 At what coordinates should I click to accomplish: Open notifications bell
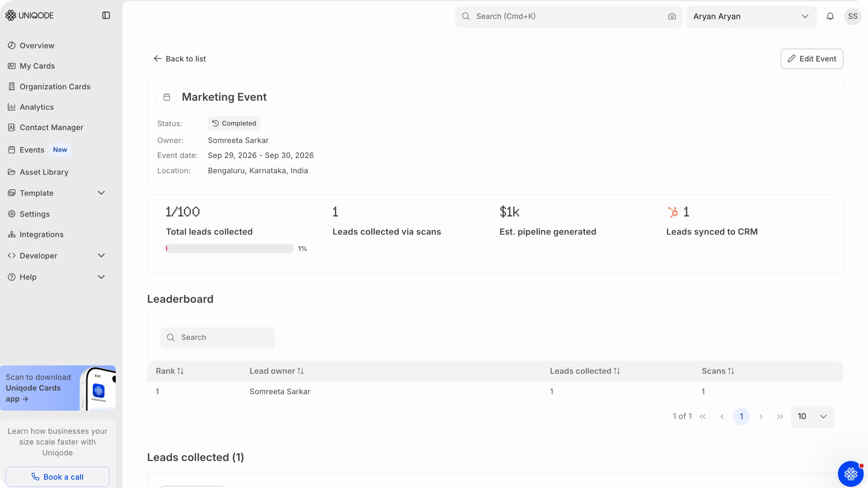[x=830, y=16]
